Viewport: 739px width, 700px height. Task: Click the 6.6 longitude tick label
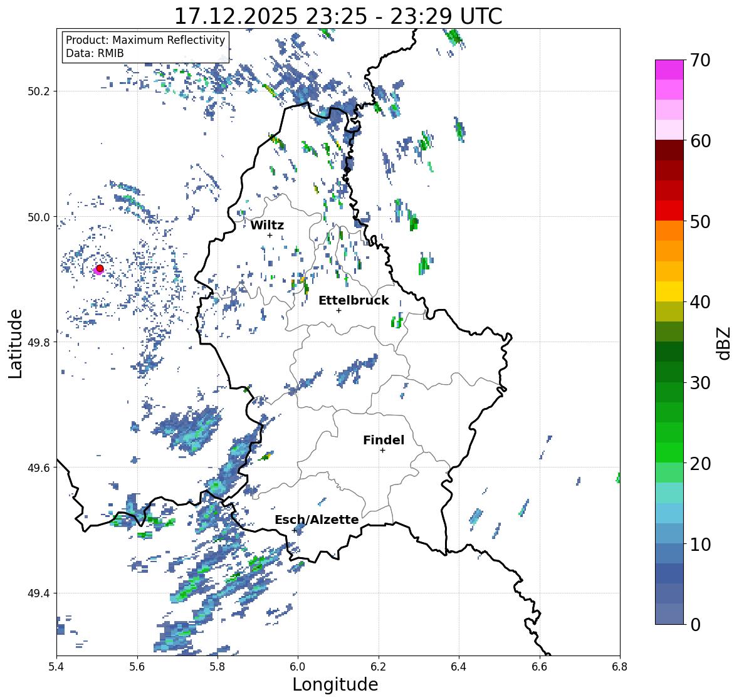(x=539, y=667)
